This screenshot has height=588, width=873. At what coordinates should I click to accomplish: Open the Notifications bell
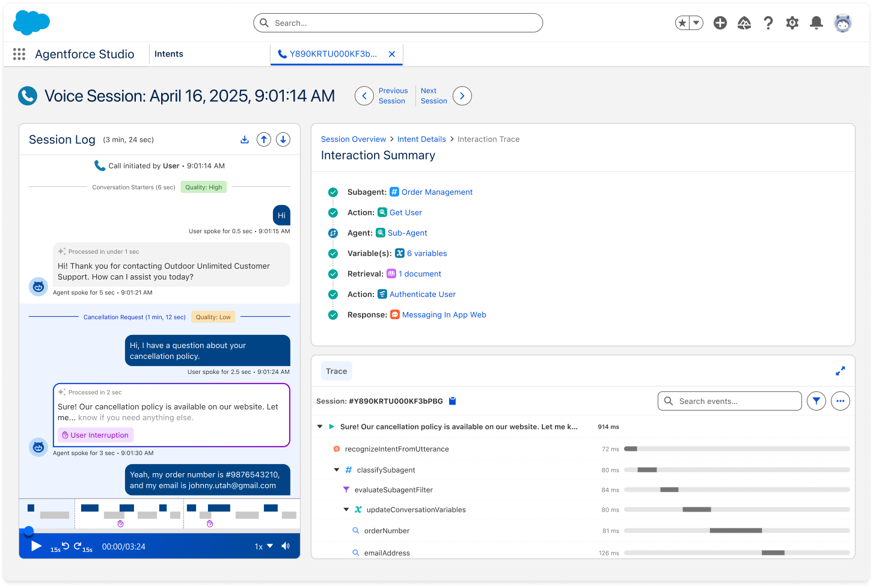click(x=816, y=23)
